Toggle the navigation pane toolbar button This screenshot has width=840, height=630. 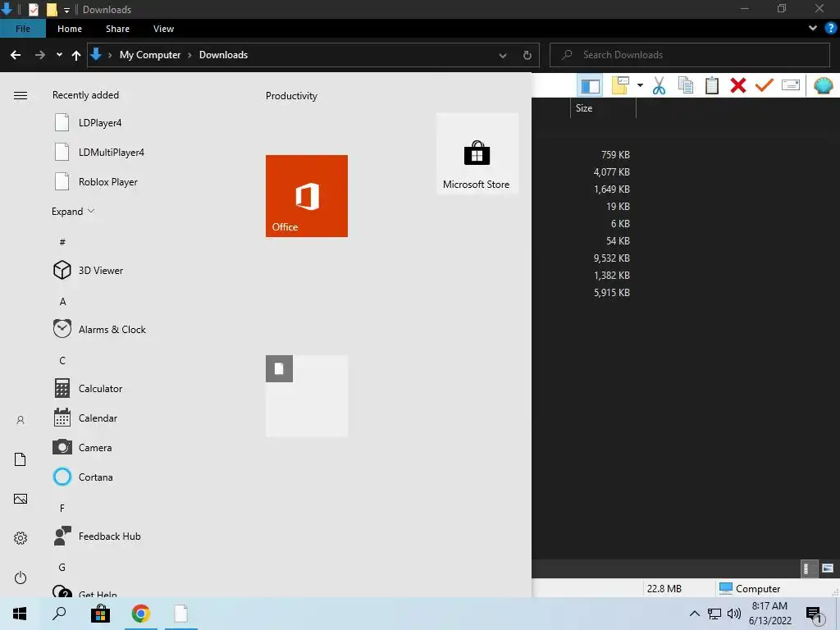click(x=590, y=85)
